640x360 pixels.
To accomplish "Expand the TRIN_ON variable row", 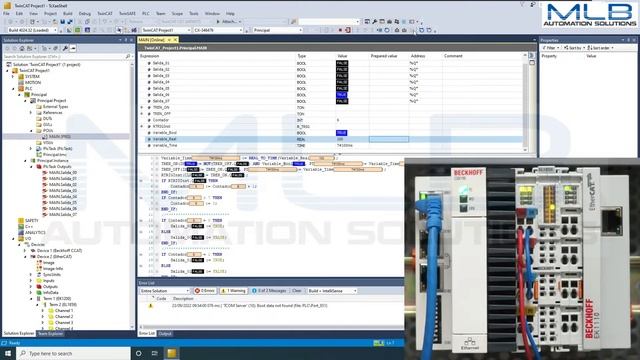I will [142, 108].
